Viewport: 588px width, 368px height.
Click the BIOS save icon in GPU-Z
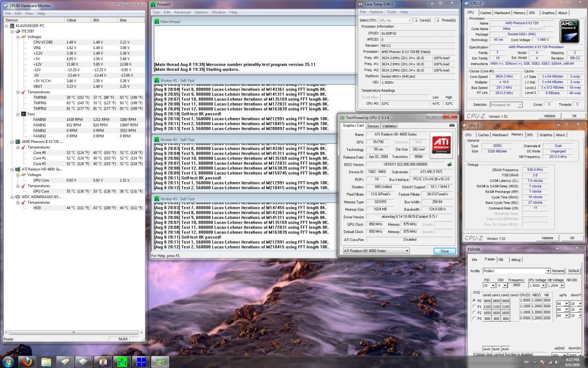click(449, 164)
